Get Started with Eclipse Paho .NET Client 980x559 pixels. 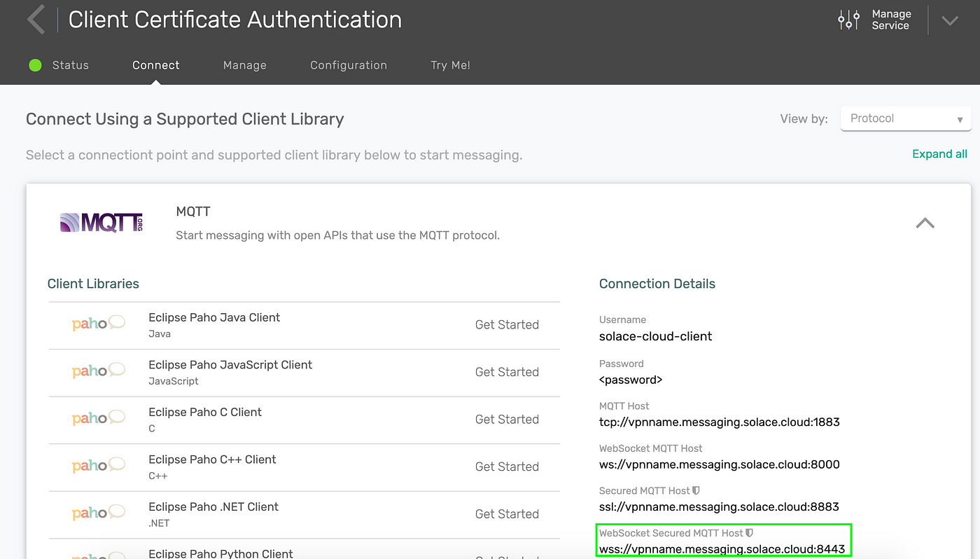click(507, 513)
